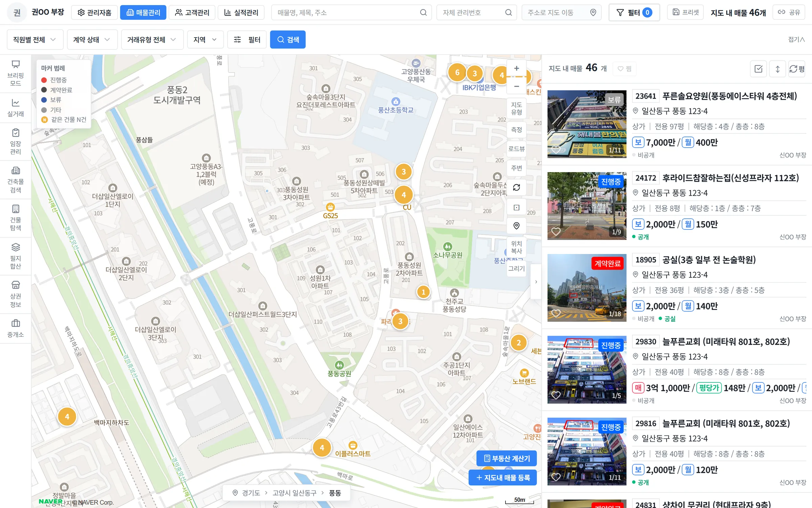Toggle 찜 heart filter in listing header
Viewport: 812px width, 508px height.
pos(624,69)
